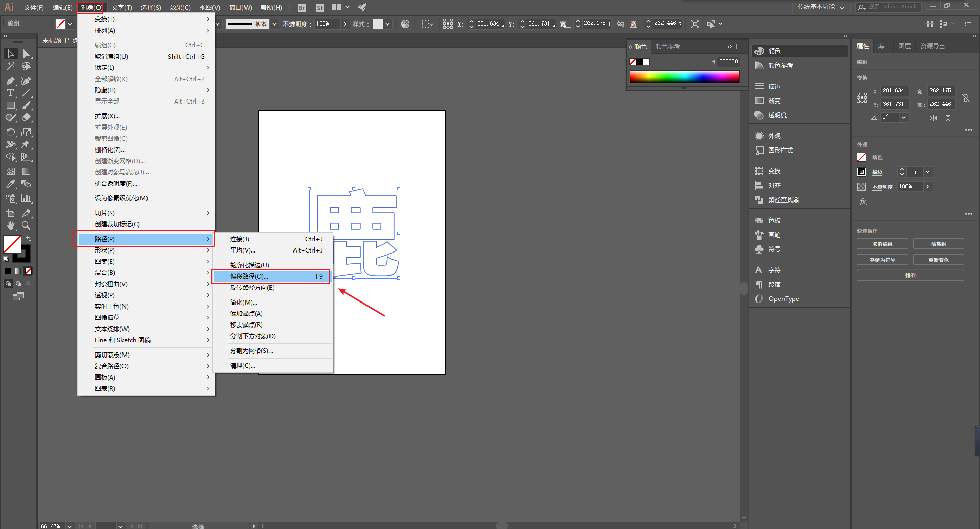Click the 隔离组 quick action button
The image size is (980, 529).
pos(938,244)
